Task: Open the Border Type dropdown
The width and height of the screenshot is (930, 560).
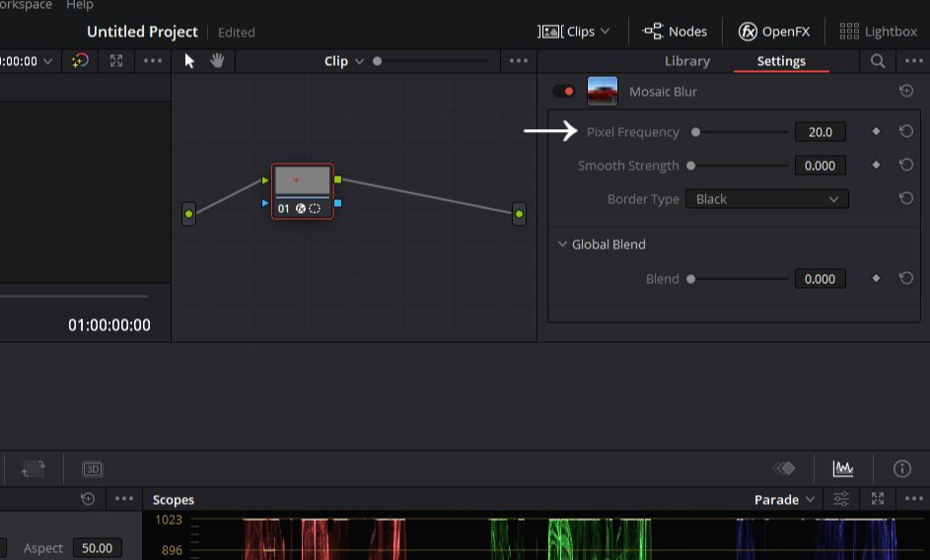Action: 767,199
